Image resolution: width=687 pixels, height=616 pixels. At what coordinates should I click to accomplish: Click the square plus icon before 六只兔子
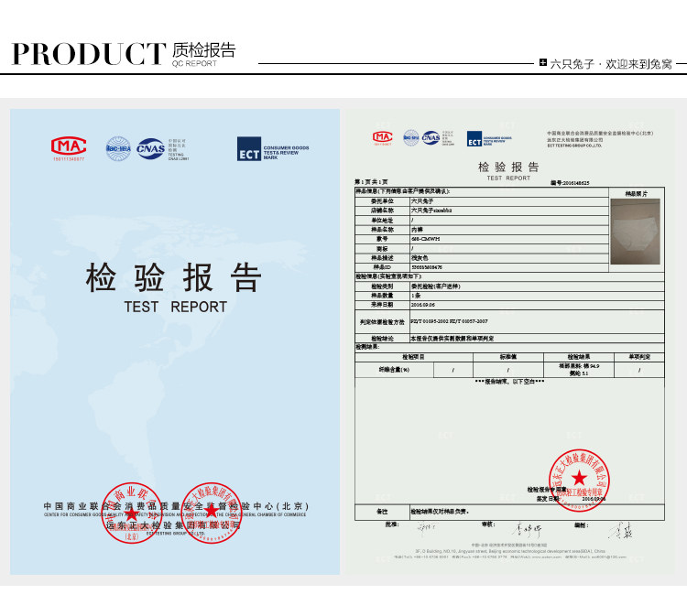(x=543, y=62)
